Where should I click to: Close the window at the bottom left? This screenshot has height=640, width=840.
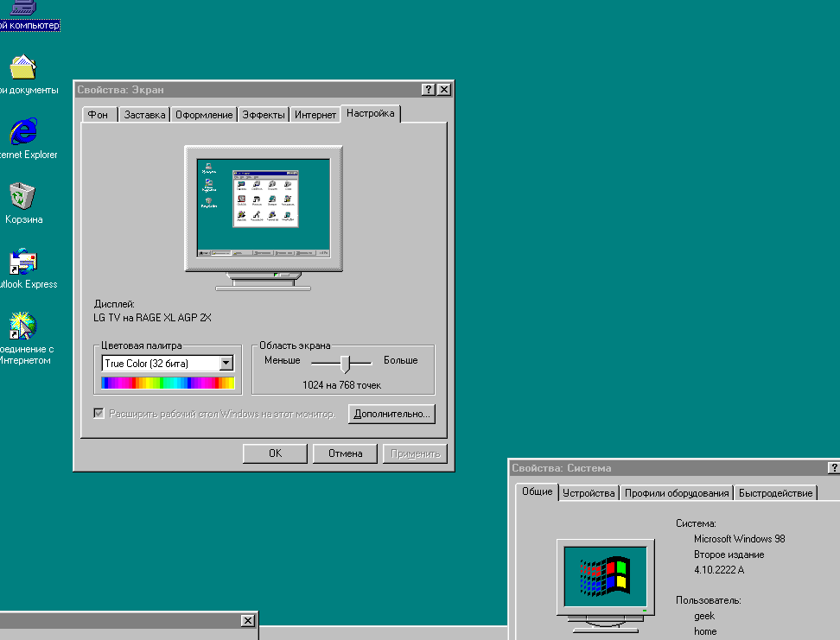tap(247, 620)
